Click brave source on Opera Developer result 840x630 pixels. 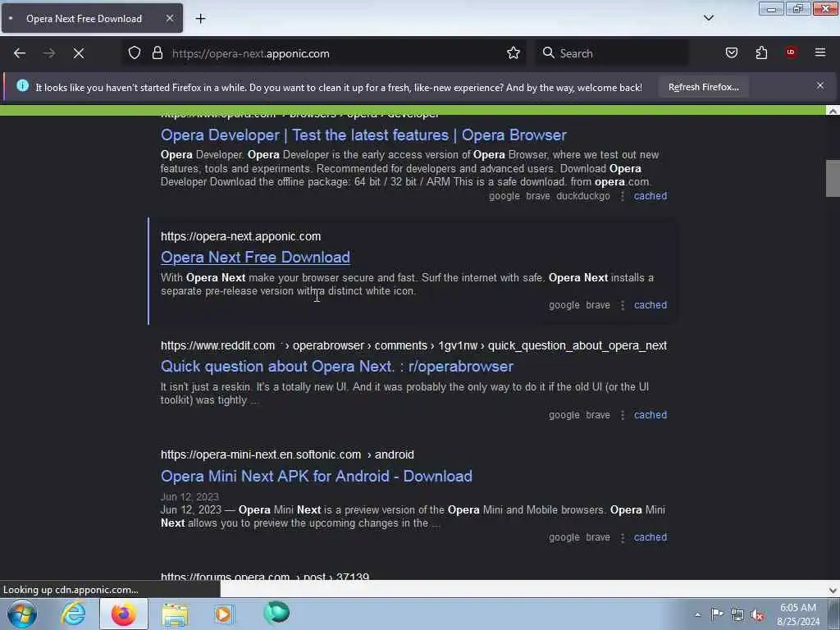(538, 196)
